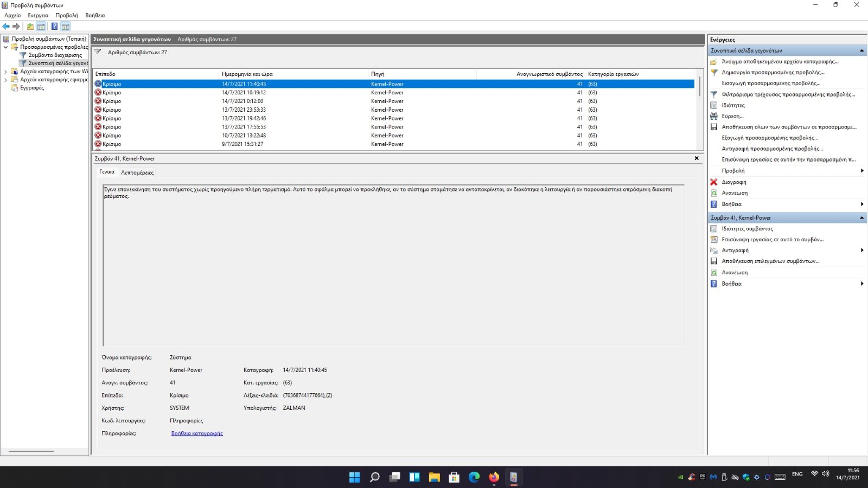Click the Βοήθεια καταγραφής link
This screenshot has height=488, width=868.
197,433
